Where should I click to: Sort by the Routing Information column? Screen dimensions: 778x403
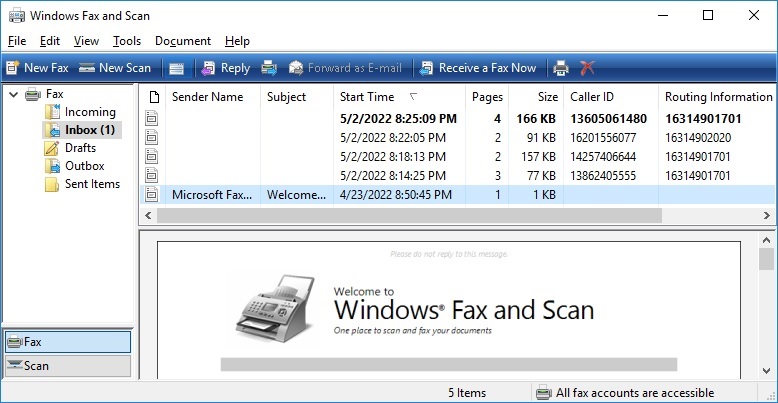718,97
